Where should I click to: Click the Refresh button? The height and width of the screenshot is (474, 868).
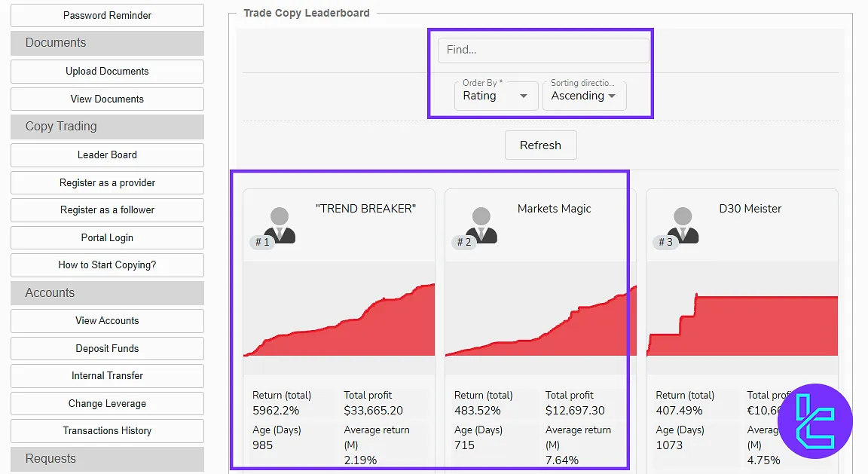tap(540, 145)
